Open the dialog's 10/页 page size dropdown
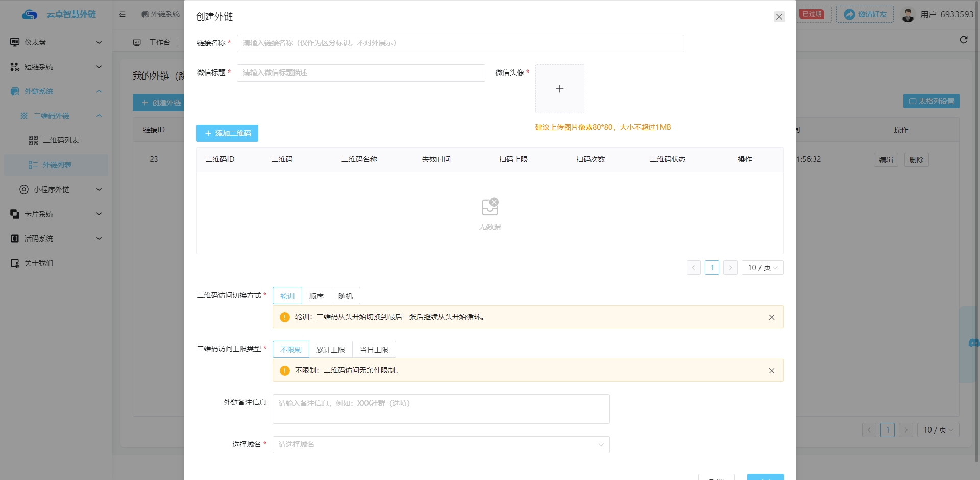 click(x=762, y=268)
